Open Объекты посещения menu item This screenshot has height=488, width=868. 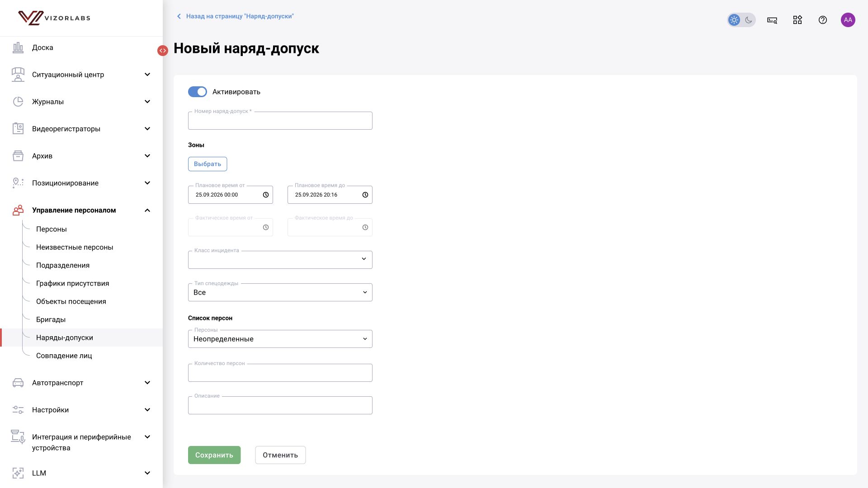point(71,301)
